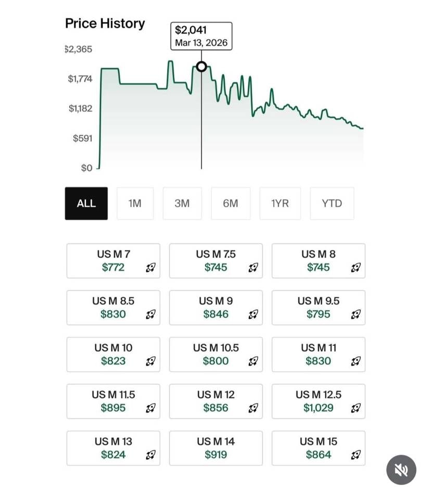Choose size US M 8.5 for $830
Screen dimensions: 432x504
113,308
